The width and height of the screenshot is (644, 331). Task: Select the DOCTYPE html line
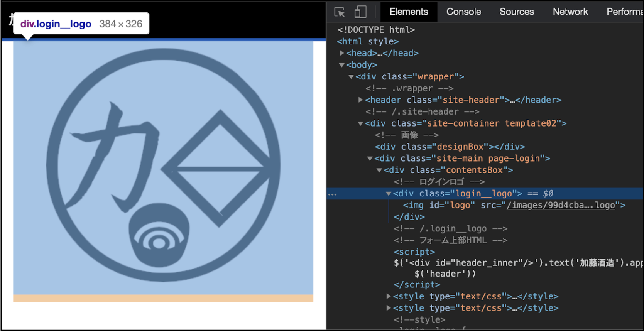click(376, 30)
